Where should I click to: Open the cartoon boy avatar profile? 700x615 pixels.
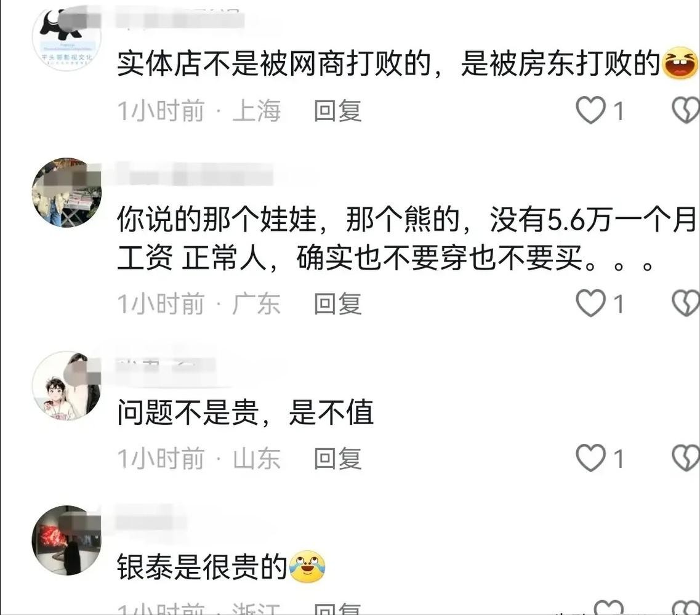pos(66,385)
